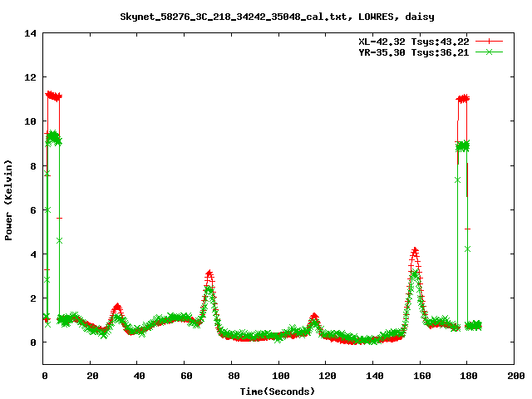
Task: Click the red peak near 70 seconds
Action: click(x=209, y=273)
